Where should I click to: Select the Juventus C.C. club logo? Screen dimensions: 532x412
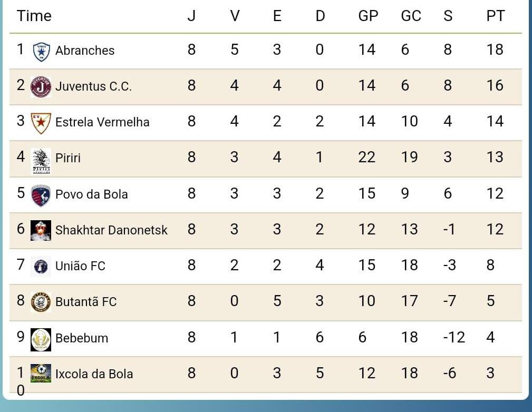(41, 87)
